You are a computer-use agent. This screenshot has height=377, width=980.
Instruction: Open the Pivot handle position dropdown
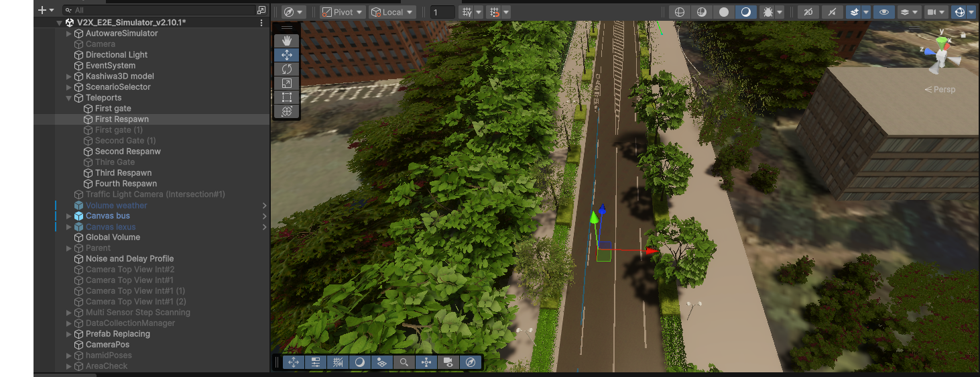coord(342,12)
